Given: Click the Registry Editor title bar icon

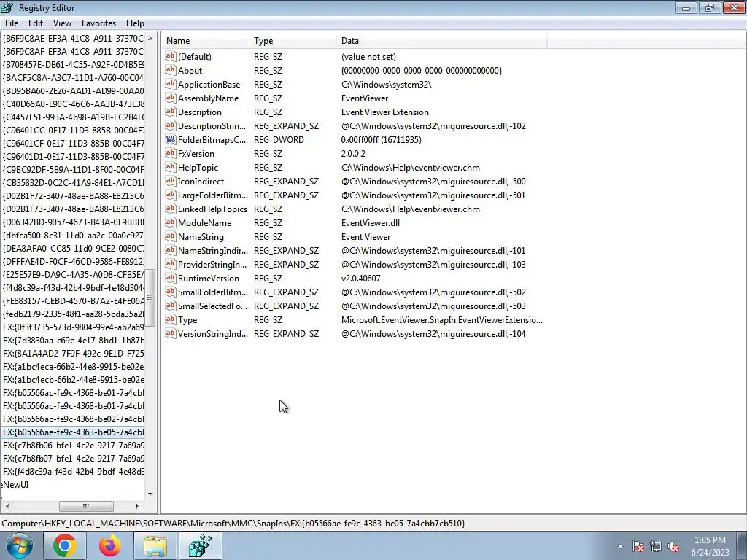Looking at the screenshot, I should [x=7, y=7].
